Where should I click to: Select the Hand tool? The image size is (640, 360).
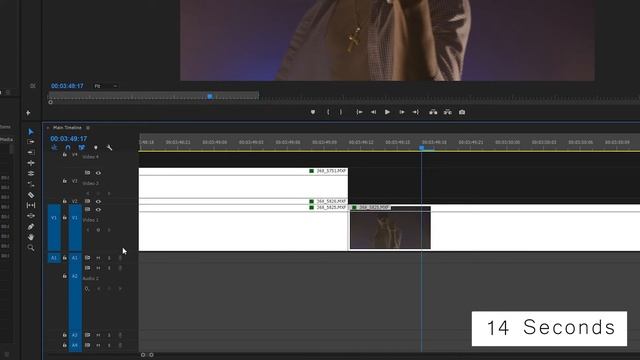tap(31, 237)
